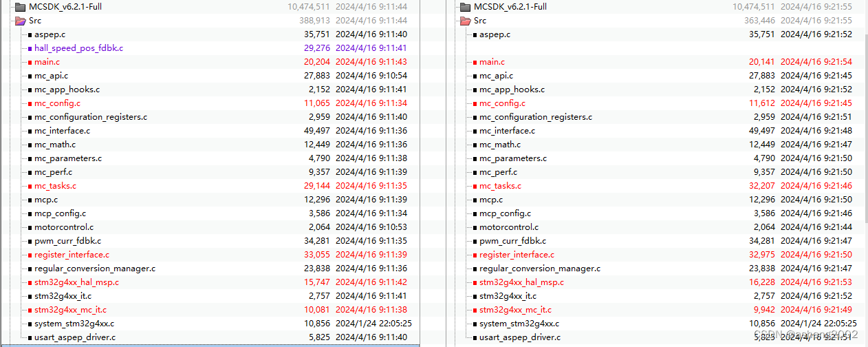Click date 2024/4/16 9:21:54 of right main.c
Viewport: 868px width, 347px height.
(x=816, y=62)
